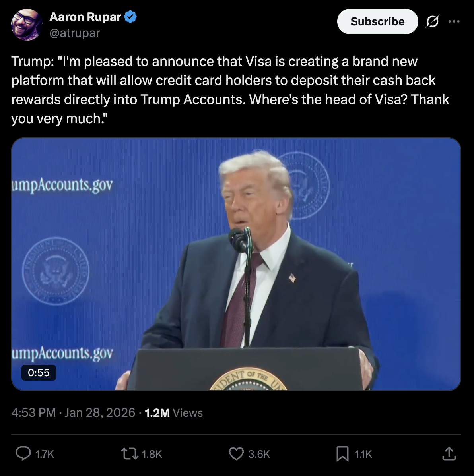Click the 3.6K likes count

point(259,454)
